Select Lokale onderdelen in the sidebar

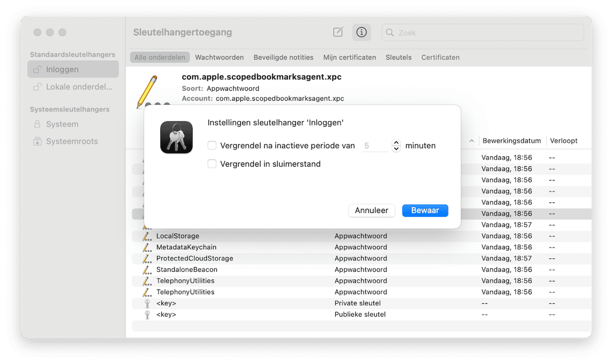click(x=73, y=87)
